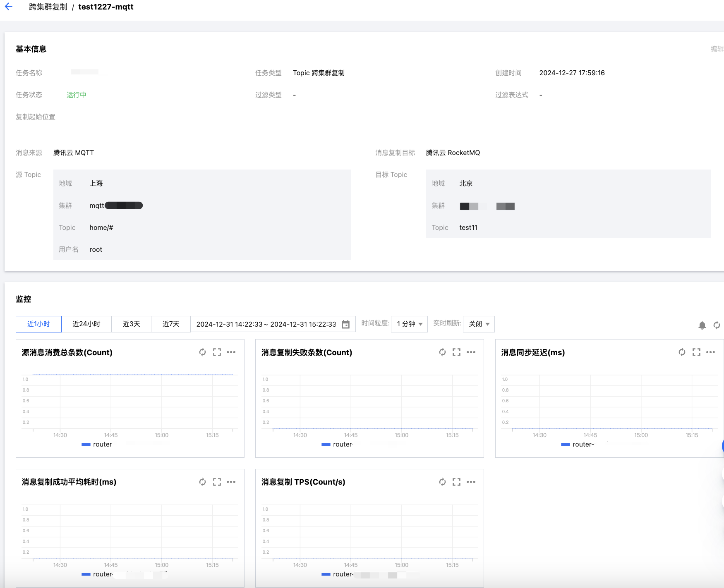Switch to 近7天 time range
Viewport: 724px width, 588px height.
point(171,324)
